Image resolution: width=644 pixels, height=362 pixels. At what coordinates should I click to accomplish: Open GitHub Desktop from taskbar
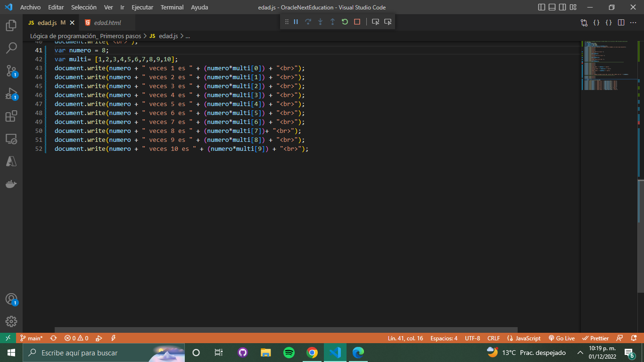pyautogui.click(x=242, y=353)
